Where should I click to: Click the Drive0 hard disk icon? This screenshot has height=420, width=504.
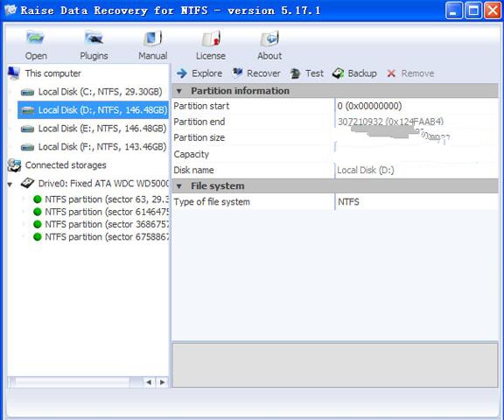tap(27, 183)
